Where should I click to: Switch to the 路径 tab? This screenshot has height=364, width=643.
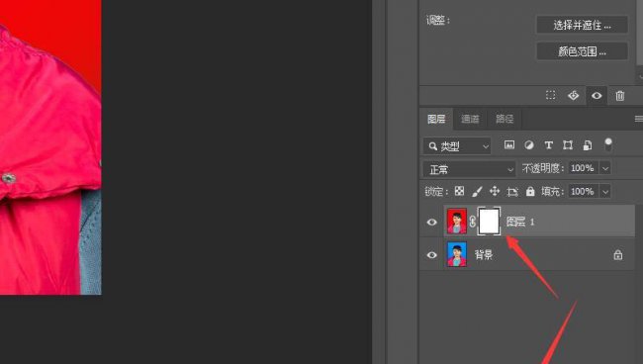(505, 119)
